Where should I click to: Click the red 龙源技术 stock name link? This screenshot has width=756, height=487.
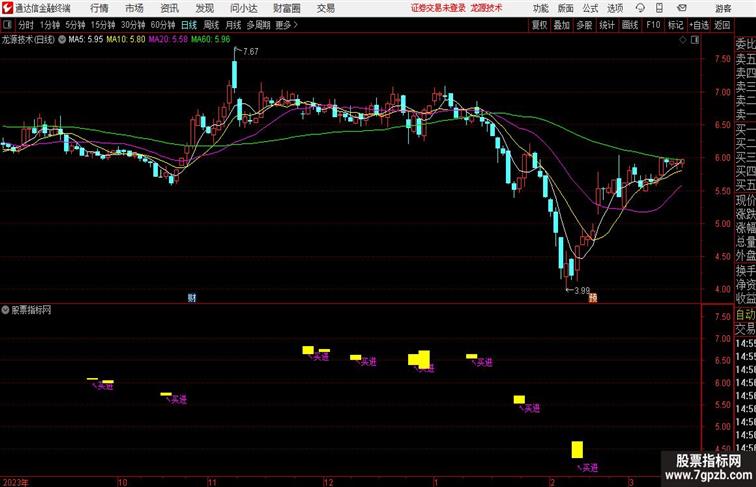click(486, 8)
